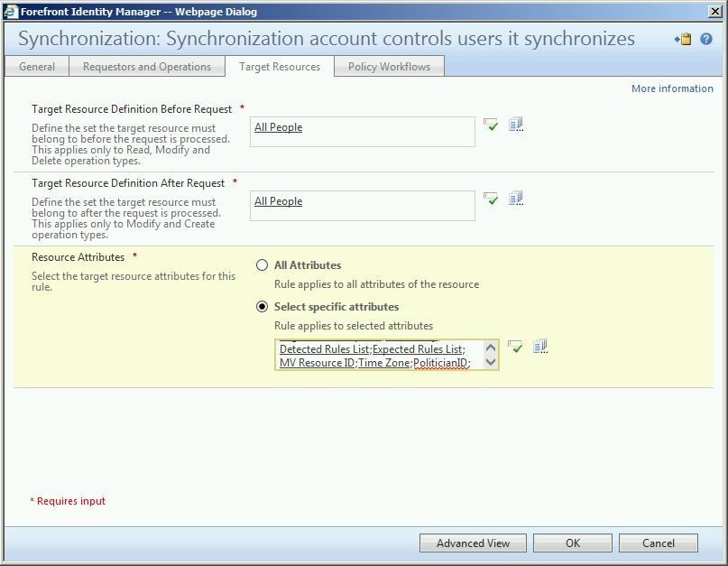Image resolution: width=728 pixels, height=566 pixels.
Task: Validate the specific attributes list icon
Action: point(515,347)
